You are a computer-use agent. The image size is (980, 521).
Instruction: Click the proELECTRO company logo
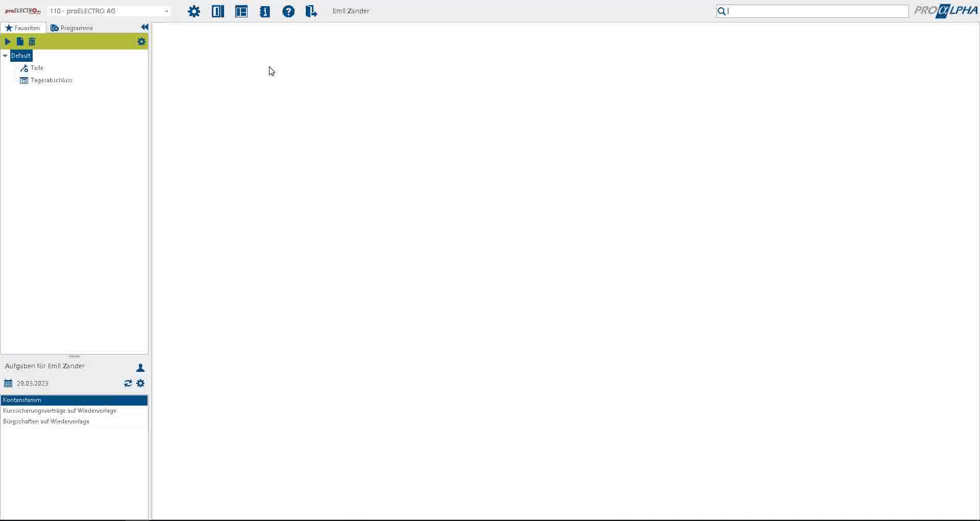[x=23, y=11]
